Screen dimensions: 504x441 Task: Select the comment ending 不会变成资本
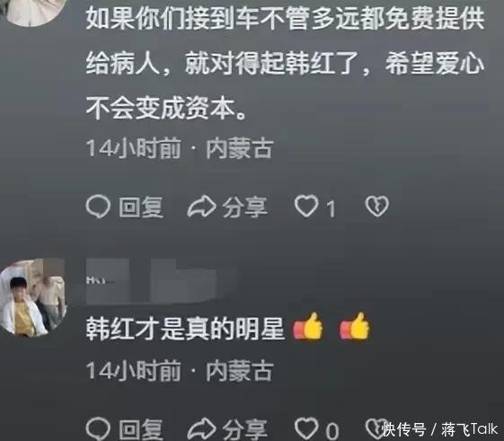click(x=285, y=62)
